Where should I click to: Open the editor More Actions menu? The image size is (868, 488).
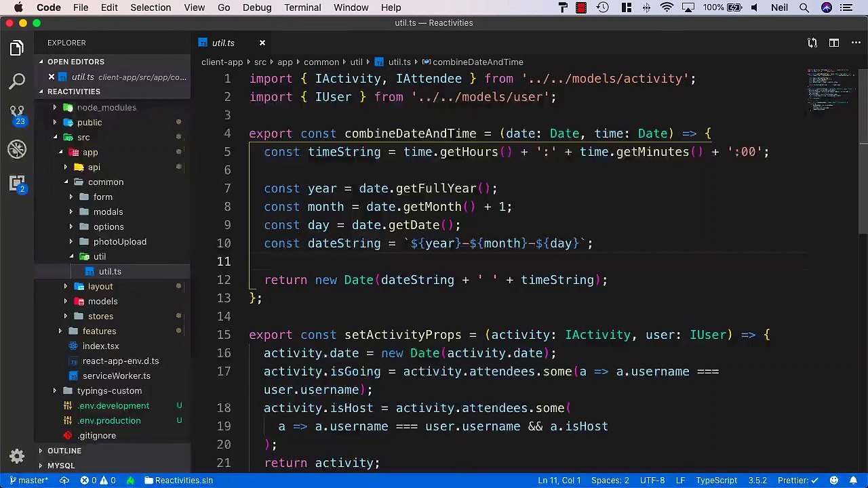click(x=854, y=43)
